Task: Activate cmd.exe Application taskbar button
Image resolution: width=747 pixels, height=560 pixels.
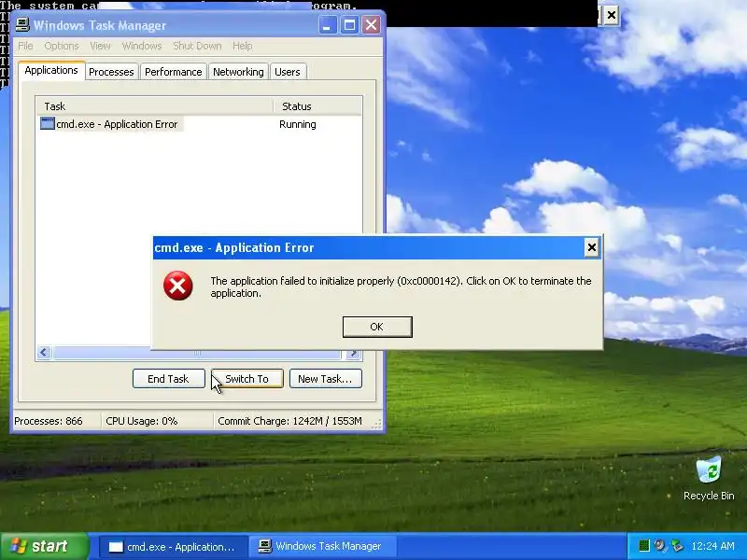Action: (x=174, y=547)
